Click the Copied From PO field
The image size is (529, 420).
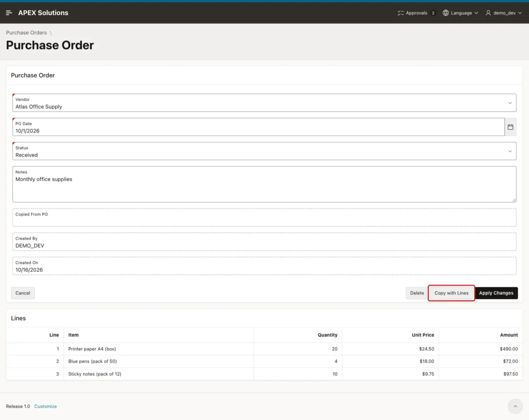264,217
